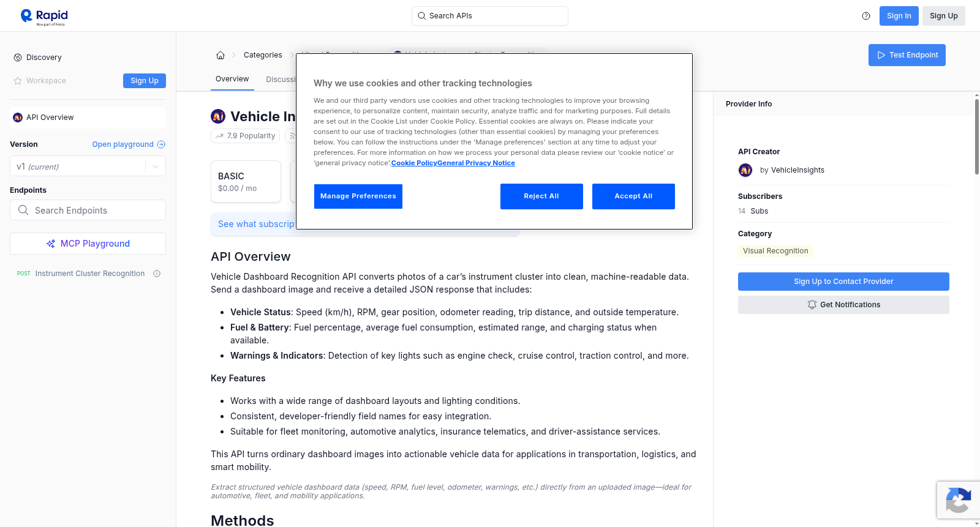
Task: Click Sign Up to Contact Provider
Action: [843, 282]
